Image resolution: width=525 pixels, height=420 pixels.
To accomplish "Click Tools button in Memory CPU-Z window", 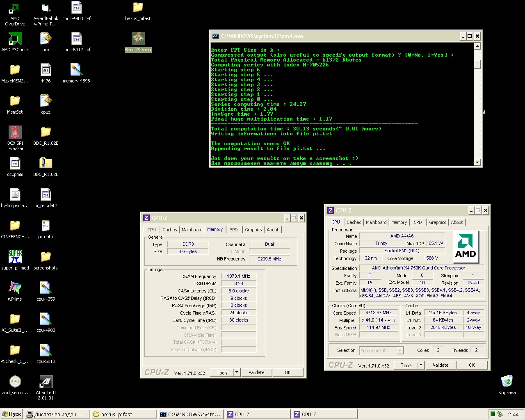I will (222, 372).
